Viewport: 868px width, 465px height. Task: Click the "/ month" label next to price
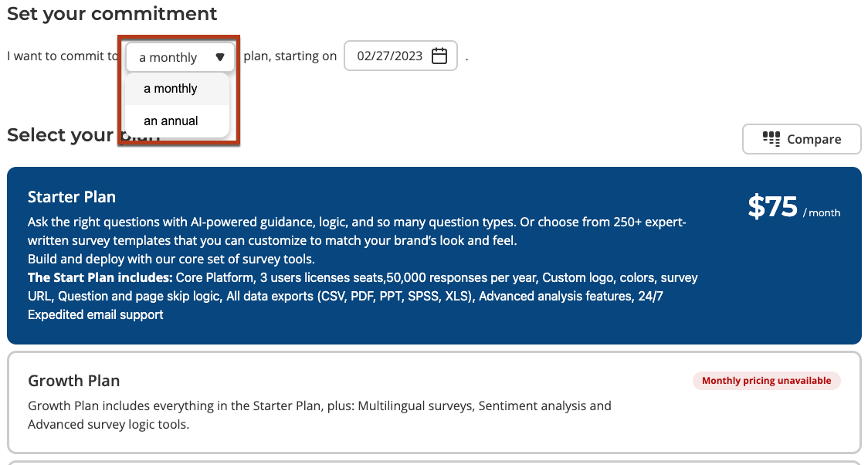pyautogui.click(x=822, y=213)
